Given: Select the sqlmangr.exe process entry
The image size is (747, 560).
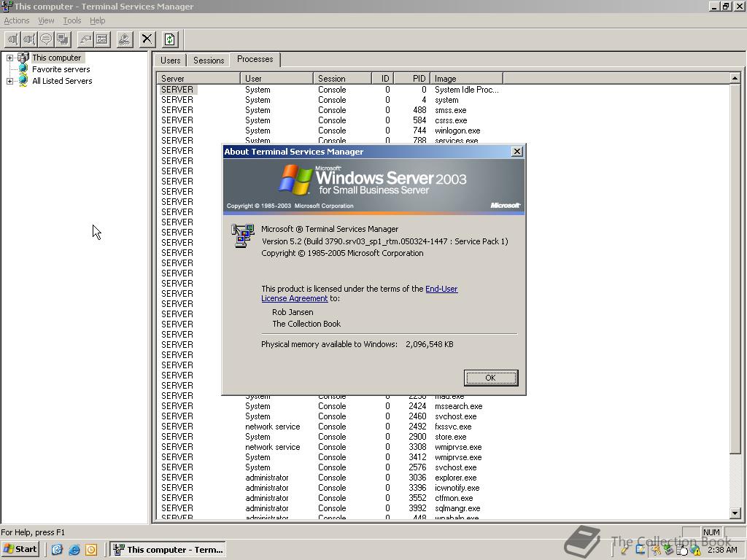Looking at the screenshot, I should tap(330, 508).
